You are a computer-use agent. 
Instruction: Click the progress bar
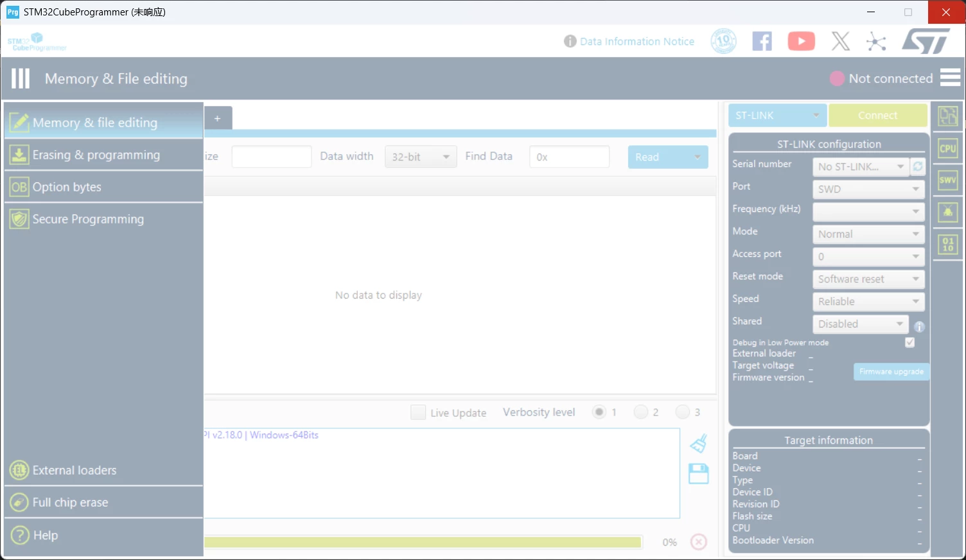(x=423, y=542)
